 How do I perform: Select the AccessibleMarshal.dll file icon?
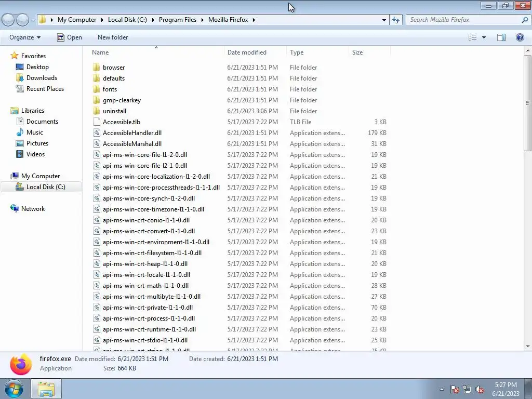[97, 143]
